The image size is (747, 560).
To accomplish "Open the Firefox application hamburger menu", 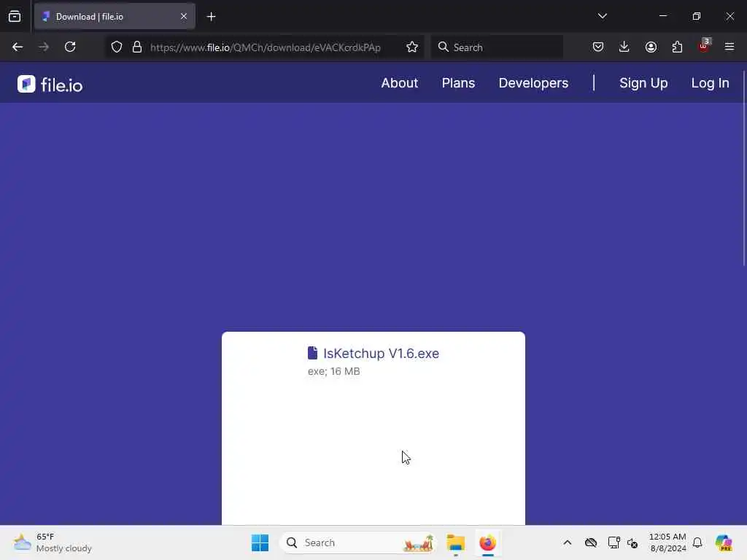I will coord(729,47).
